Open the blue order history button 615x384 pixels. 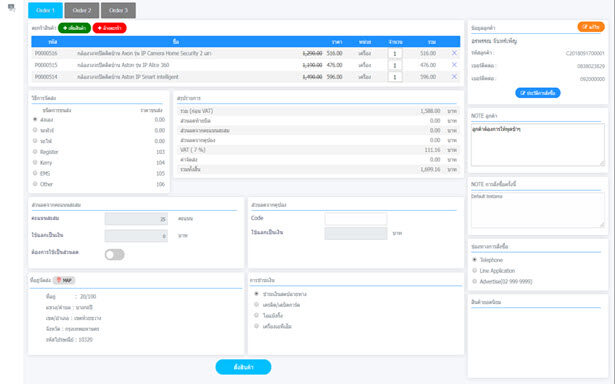(538, 93)
